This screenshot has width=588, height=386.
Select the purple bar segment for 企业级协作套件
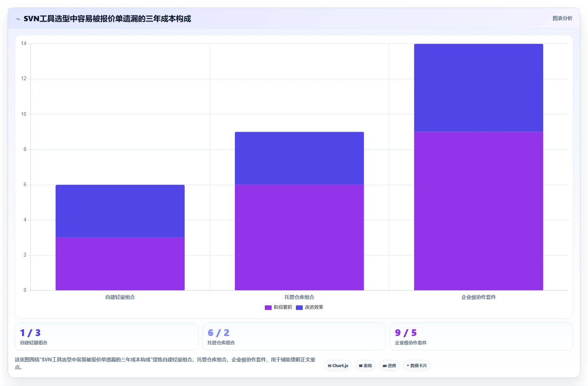[x=479, y=211]
